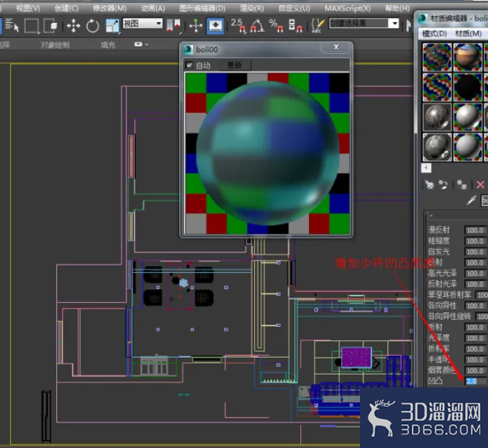Image resolution: width=488 pixels, height=448 pixels.
Task: Switch to the 对象绘制 ribbon tab
Action: (x=55, y=45)
